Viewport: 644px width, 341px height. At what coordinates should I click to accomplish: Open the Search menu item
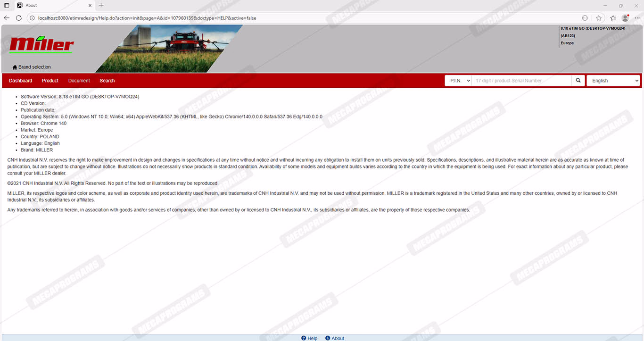click(x=107, y=81)
